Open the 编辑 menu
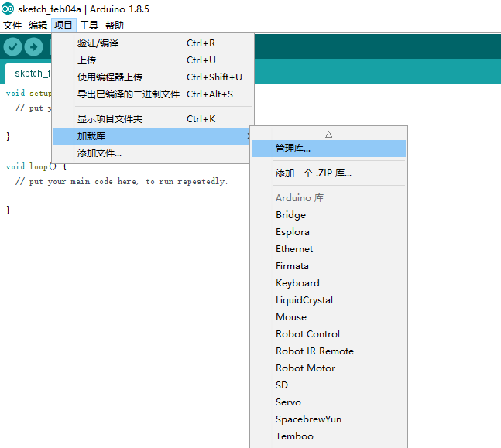This screenshot has height=448, width=501. click(38, 25)
